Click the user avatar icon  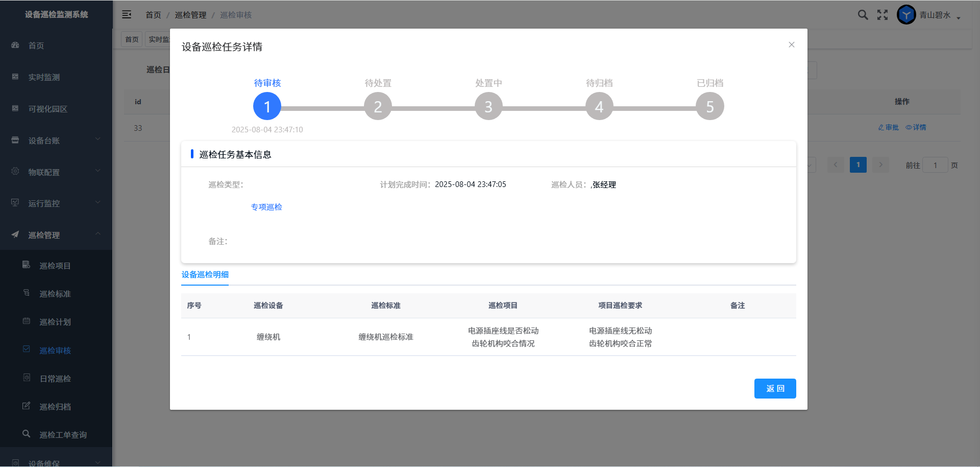point(906,15)
